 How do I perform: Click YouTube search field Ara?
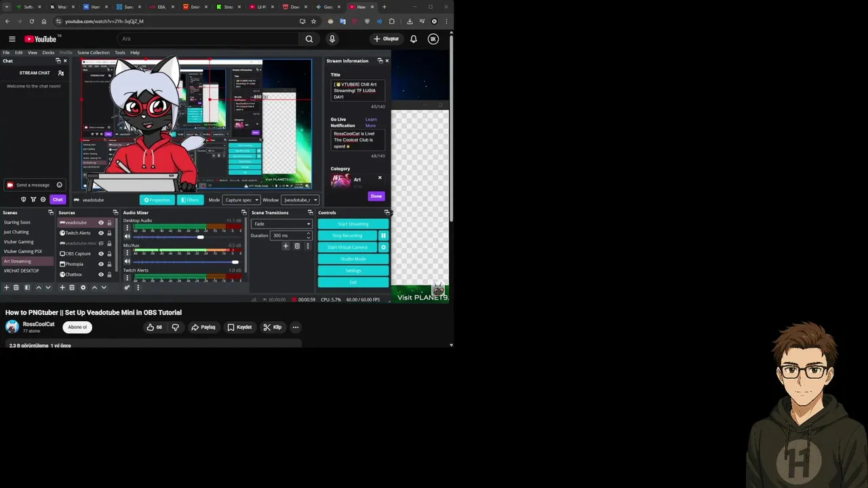point(207,39)
